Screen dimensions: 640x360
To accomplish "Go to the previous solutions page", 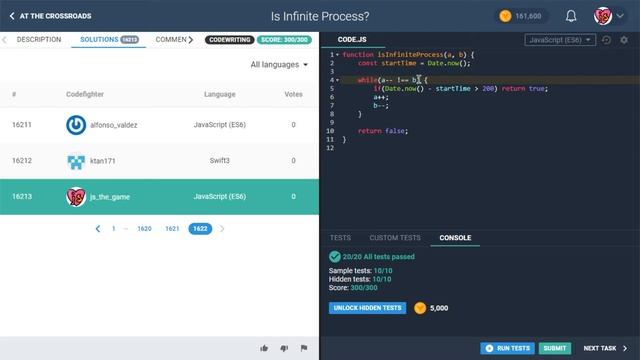I will [98, 229].
